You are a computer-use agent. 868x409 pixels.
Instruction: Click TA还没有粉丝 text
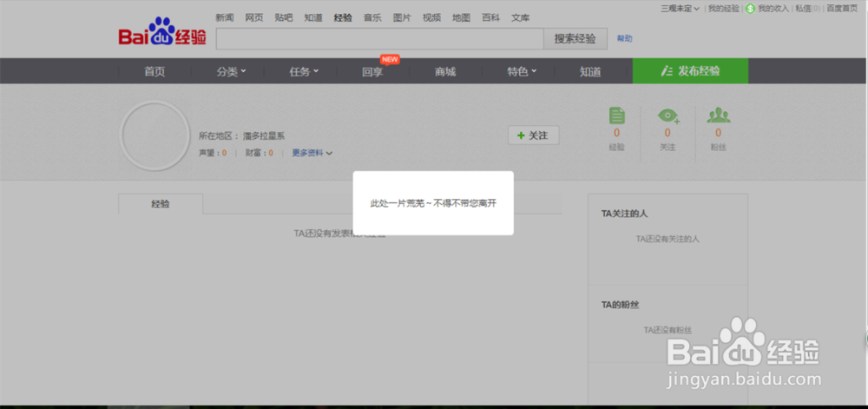click(667, 330)
